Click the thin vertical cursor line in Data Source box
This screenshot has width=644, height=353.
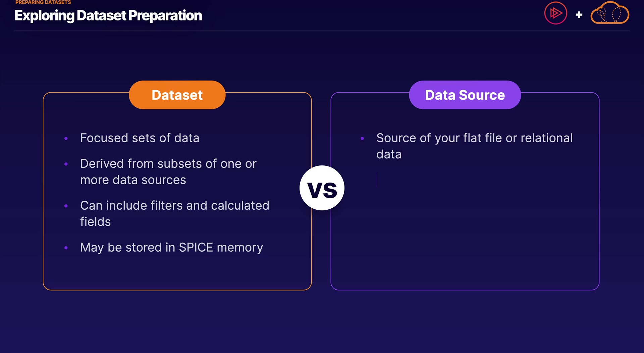pyautogui.click(x=376, y=180)
